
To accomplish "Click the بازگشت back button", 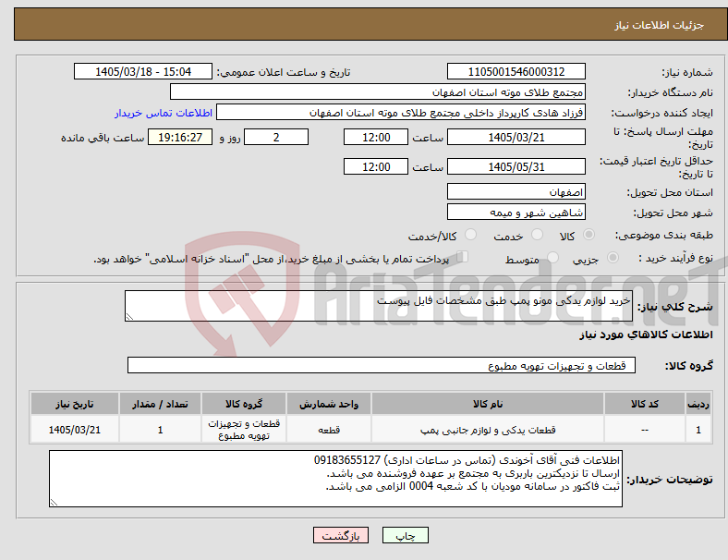I will [x=341, y=535].
